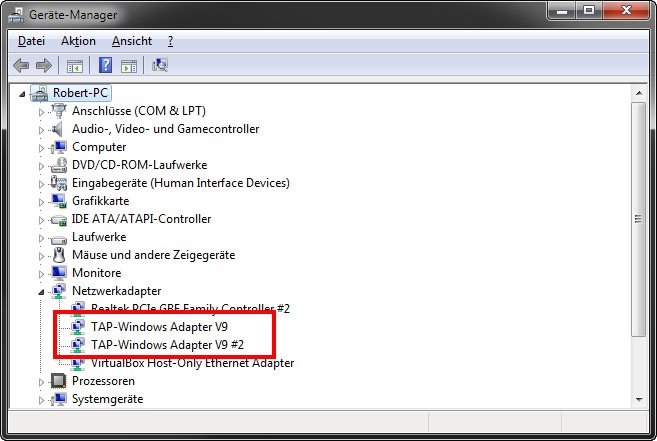Click the Robert-PC computer icon
657x441 pixels.
pos(40,93)
